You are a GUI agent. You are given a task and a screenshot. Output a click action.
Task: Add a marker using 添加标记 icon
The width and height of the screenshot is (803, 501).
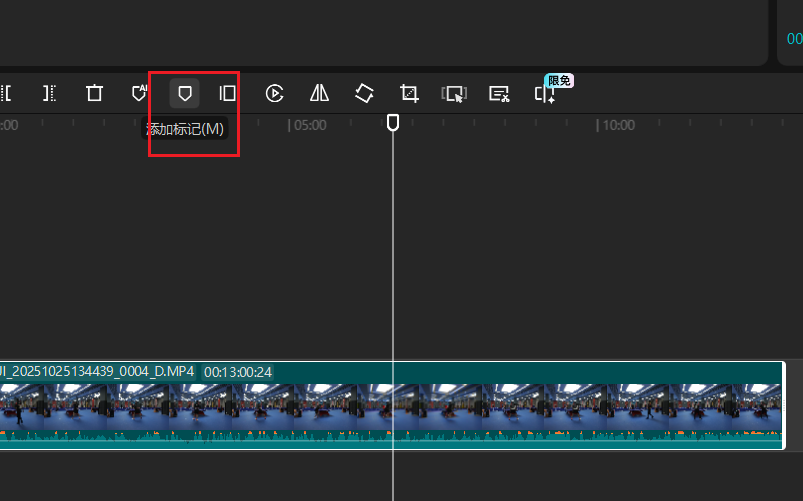184,93
